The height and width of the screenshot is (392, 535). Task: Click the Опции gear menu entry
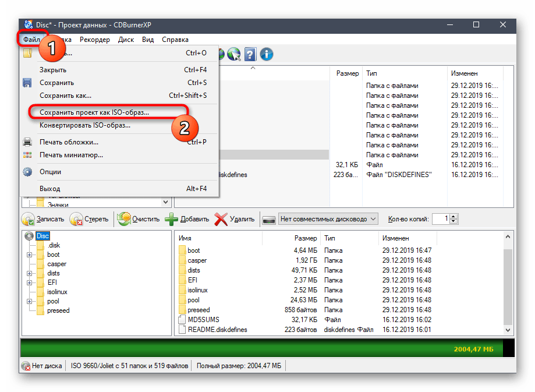[50, 172]
